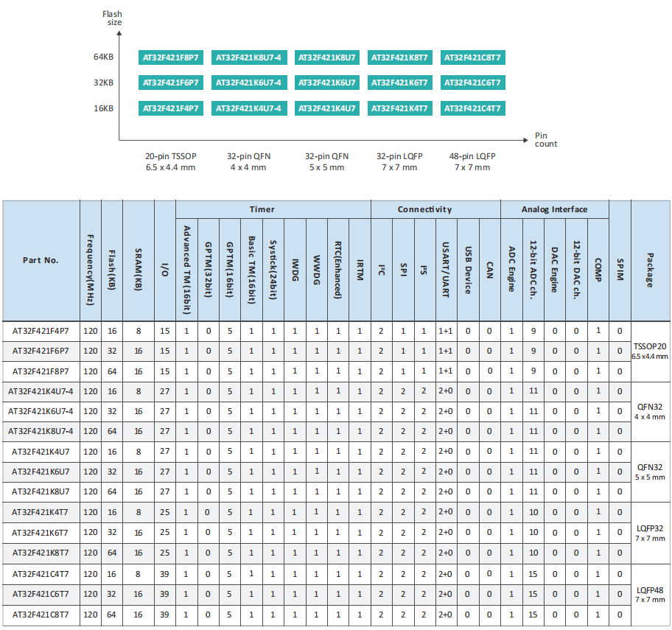Select the teal AT32F421K8U7-4 chart box
Image resolution: width=672 pixels, height=630 pixels.
248,57
